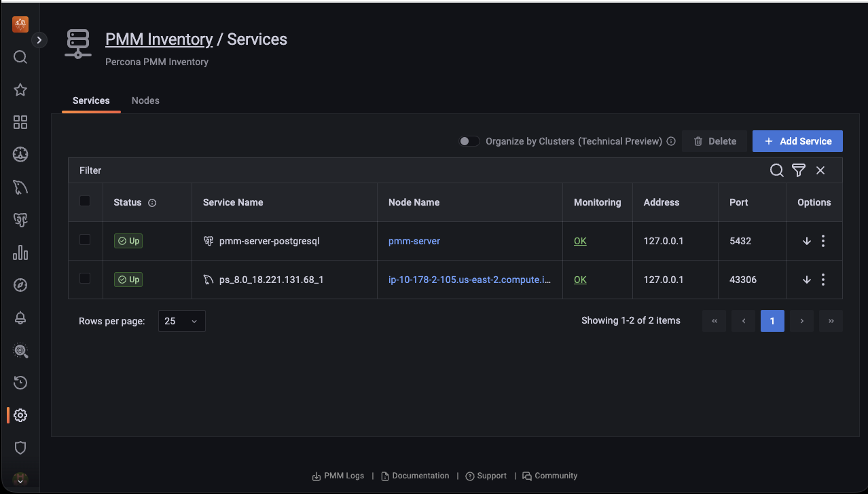
Task: Tick the select-all checkbox in table header
Action: click(x=85, y=201)
